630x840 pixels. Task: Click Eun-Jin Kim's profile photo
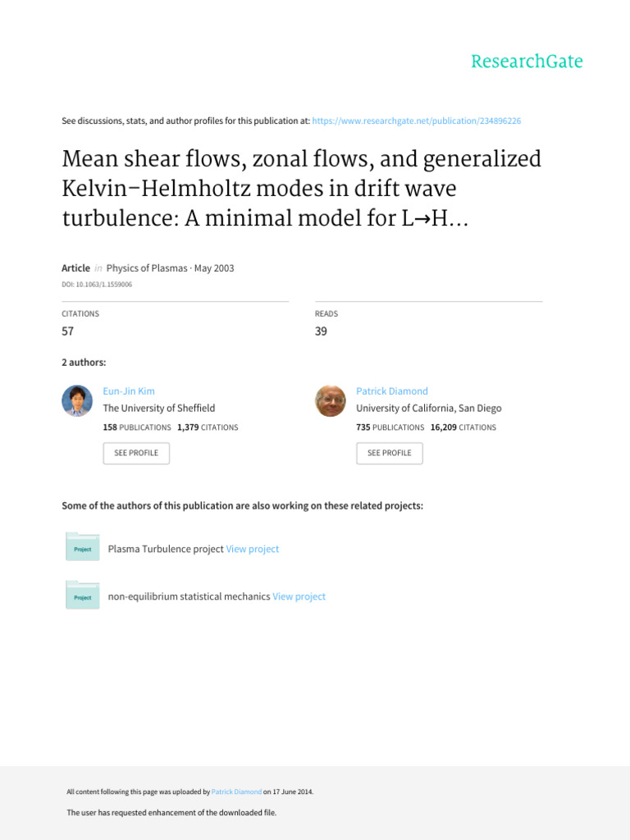pos(77,401)
